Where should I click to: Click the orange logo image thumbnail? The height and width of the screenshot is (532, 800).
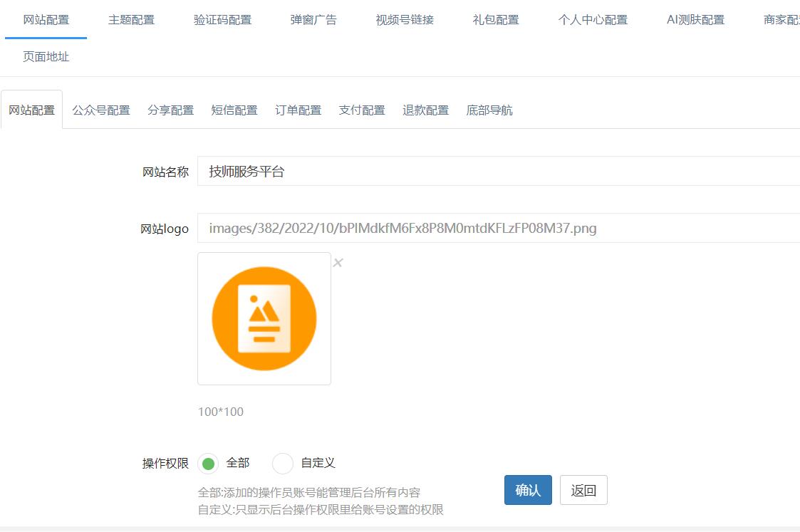pos(264,318)
